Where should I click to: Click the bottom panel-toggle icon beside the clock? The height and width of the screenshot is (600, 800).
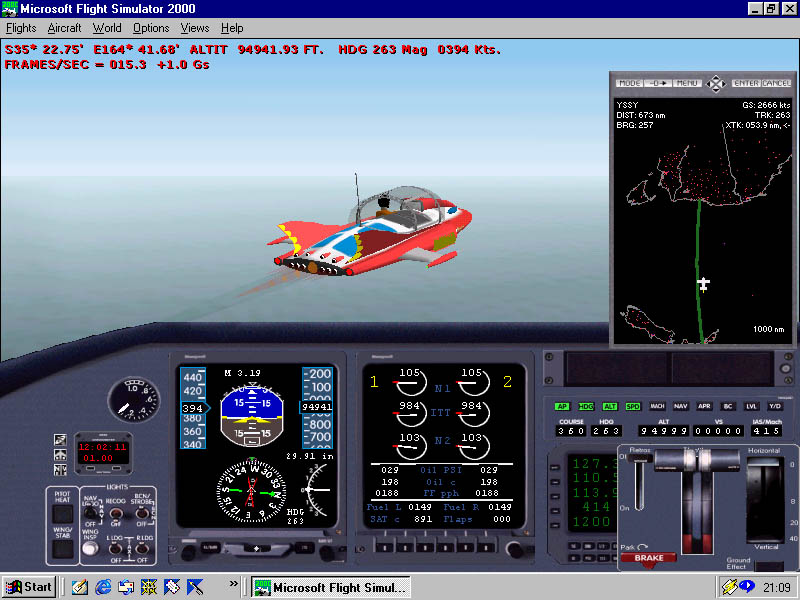pos(60,469)
